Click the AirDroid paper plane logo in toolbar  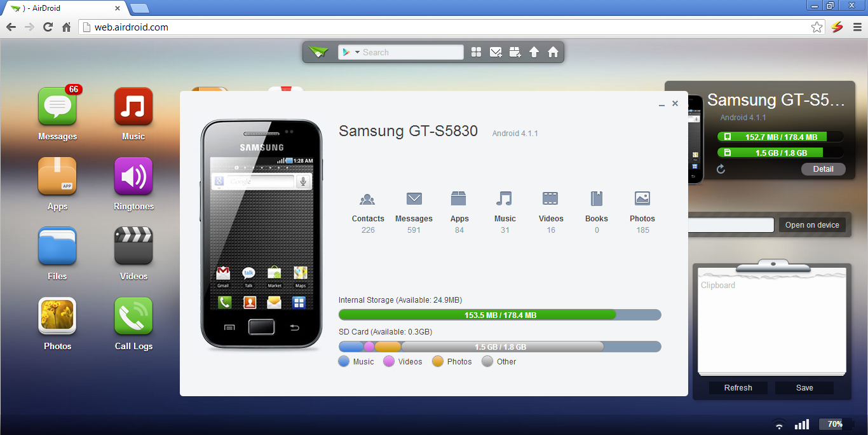coord(318,52)
